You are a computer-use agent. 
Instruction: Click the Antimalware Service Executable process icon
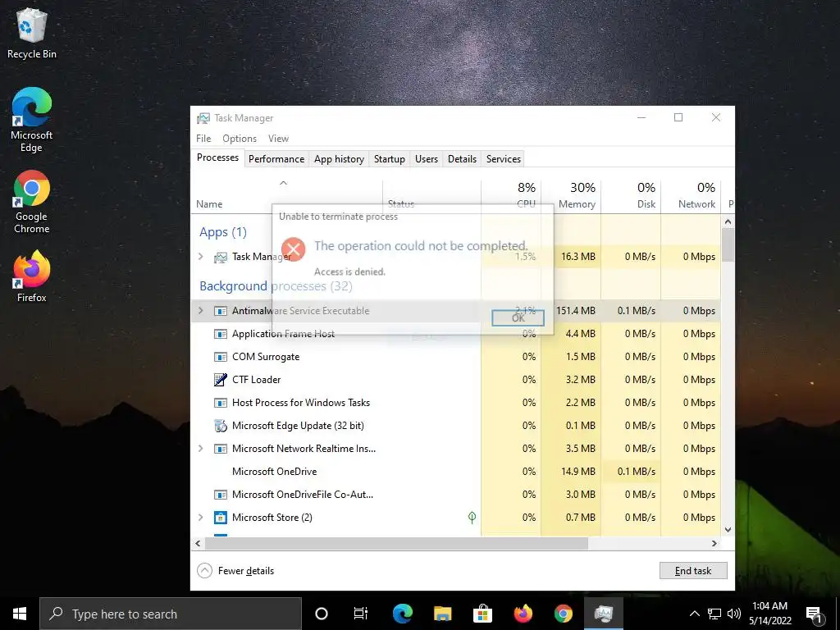coord(220,311)
